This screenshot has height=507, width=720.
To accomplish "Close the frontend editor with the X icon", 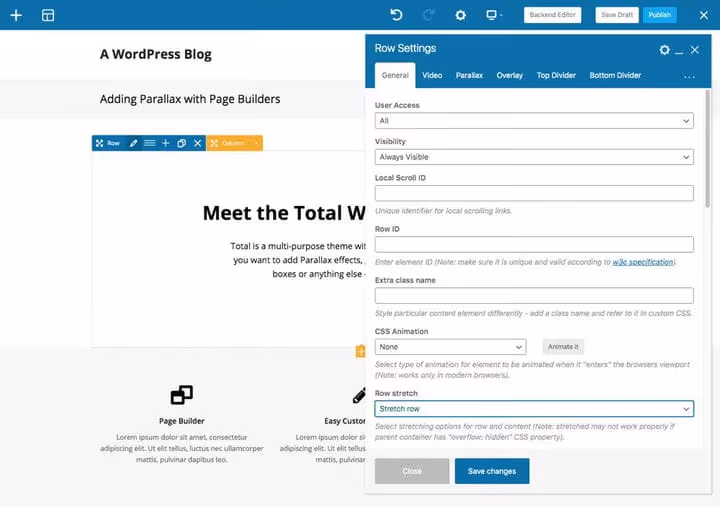I will tap(703, 15).
